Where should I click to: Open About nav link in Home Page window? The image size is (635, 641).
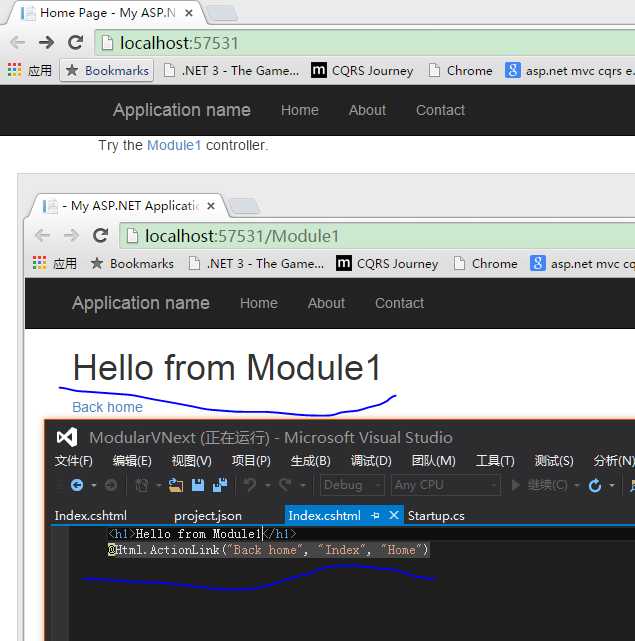(x=367, y=110)
